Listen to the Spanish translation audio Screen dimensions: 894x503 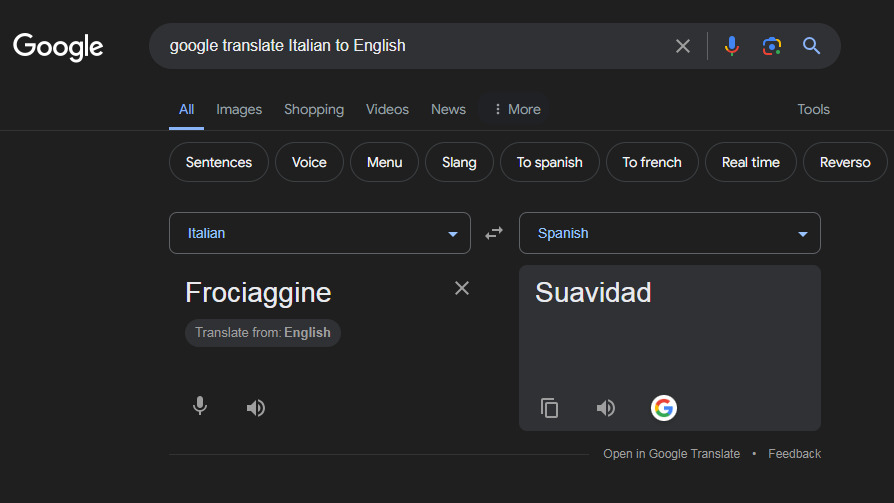[606, 408]
